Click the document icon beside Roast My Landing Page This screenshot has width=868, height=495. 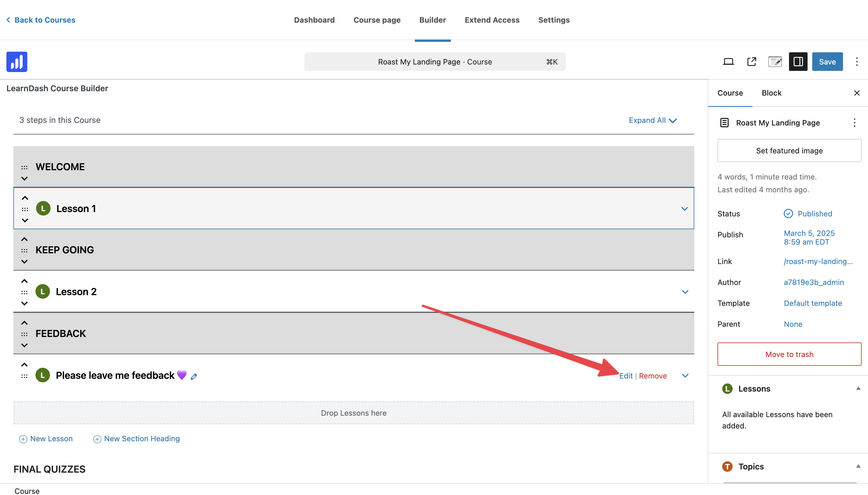[724, 123]
